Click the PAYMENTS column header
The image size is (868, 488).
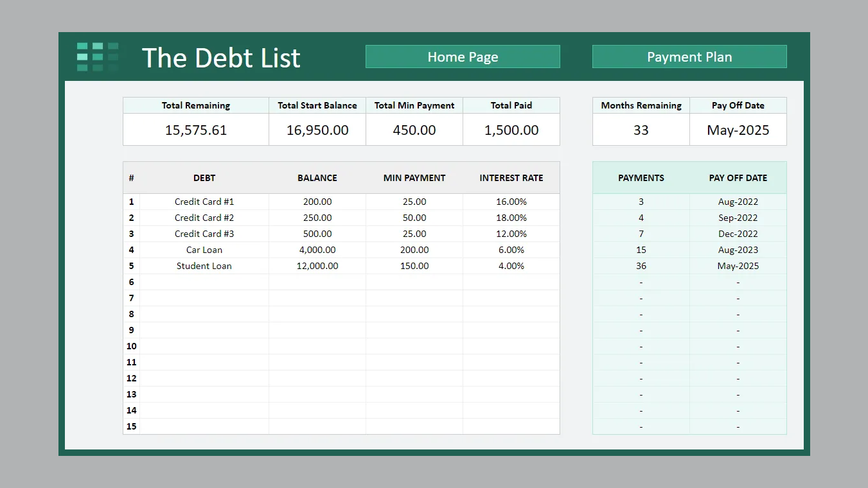[x=641, y=178]
